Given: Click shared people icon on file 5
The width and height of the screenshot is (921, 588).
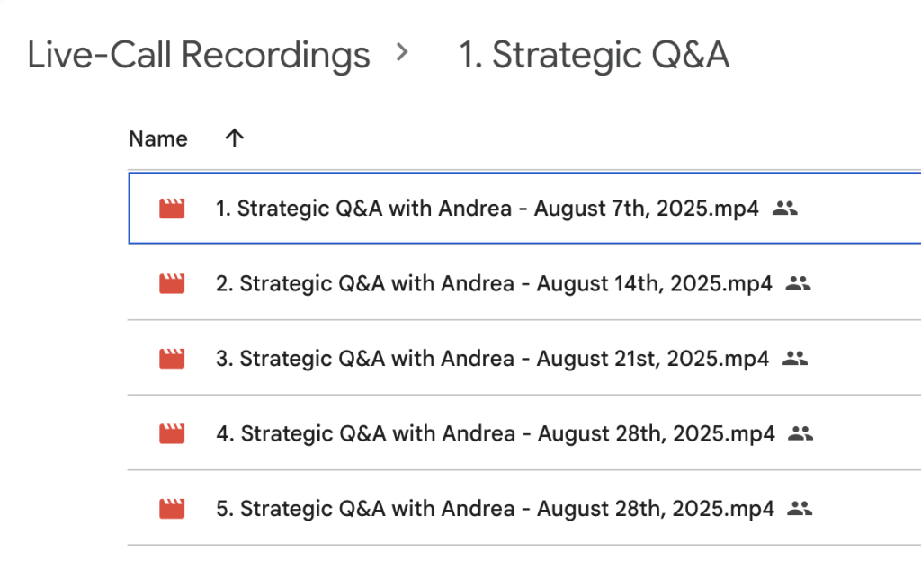Looking at the screenshot, I should coord(800,509).
